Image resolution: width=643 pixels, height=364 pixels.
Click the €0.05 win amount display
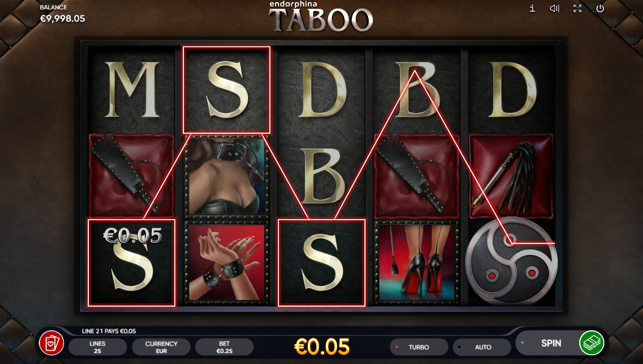click(x=322, y=347)
